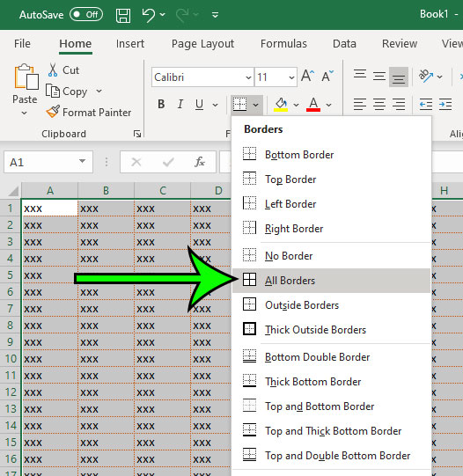Toggle Italic formatting
This screenshot has width=463, height=476.
click(x=180, y=105)
